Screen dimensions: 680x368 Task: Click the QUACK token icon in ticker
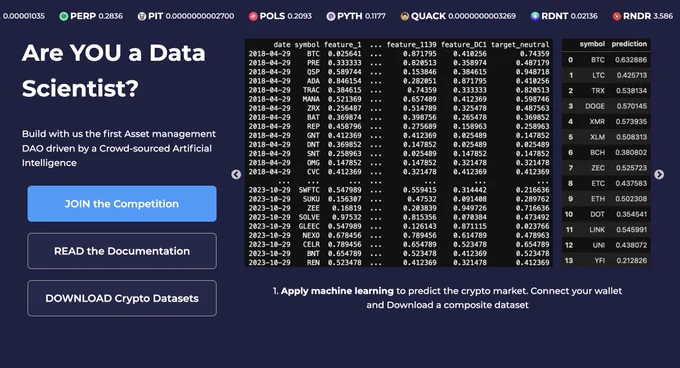(x=405, y=16)
